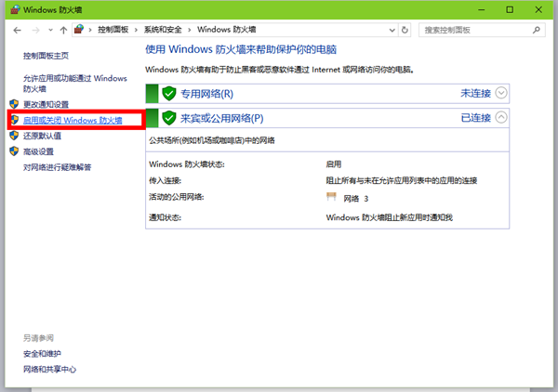
Task: Click the Forward navigation arrow
Action: (x=35, y=31)
